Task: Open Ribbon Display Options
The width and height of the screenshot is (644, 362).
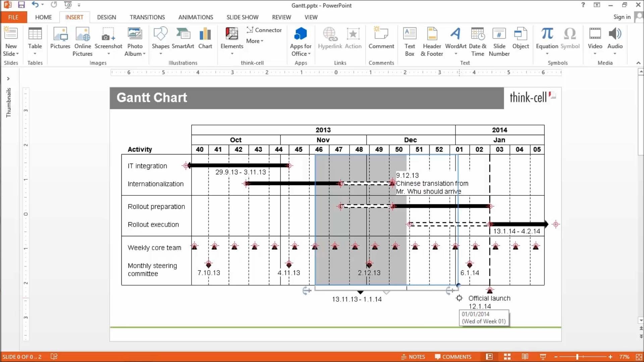Action: point(597,5)
